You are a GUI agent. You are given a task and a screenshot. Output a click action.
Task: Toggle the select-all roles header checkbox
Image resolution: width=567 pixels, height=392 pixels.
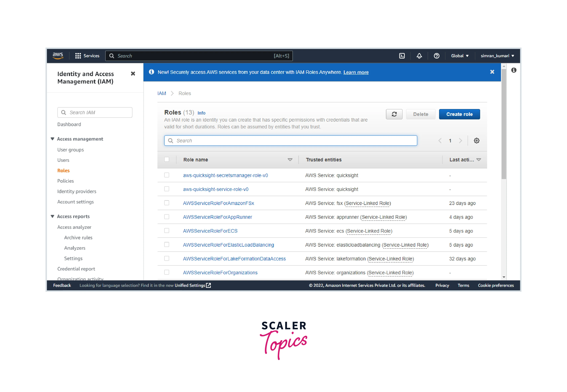(167, 159)
